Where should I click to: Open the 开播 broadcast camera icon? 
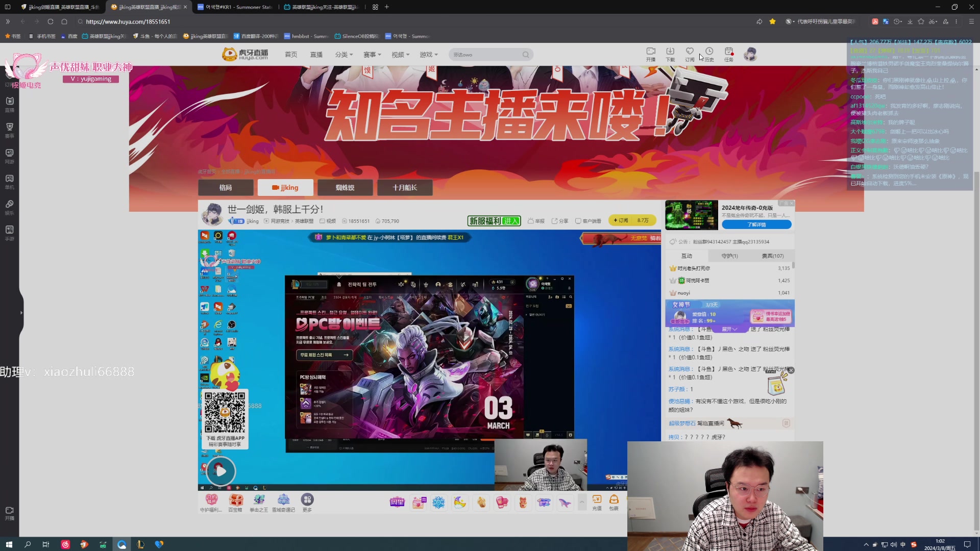651,54
